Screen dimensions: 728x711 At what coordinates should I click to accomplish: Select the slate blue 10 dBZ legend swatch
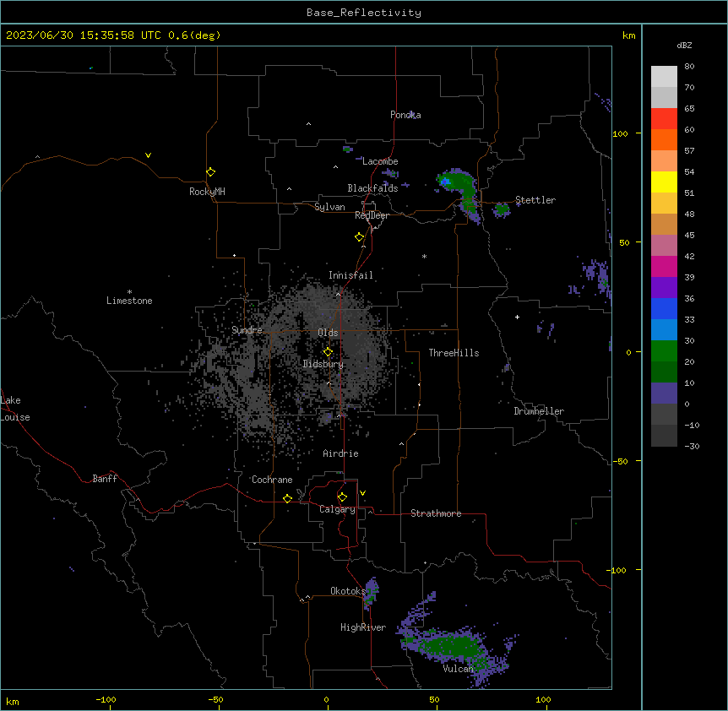tap(664, 393)
